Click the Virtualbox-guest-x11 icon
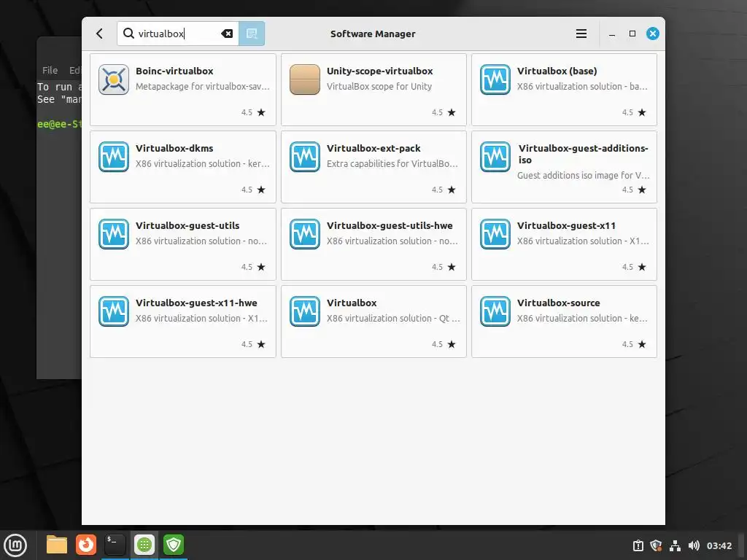The image size is (747, 560). 495,234
